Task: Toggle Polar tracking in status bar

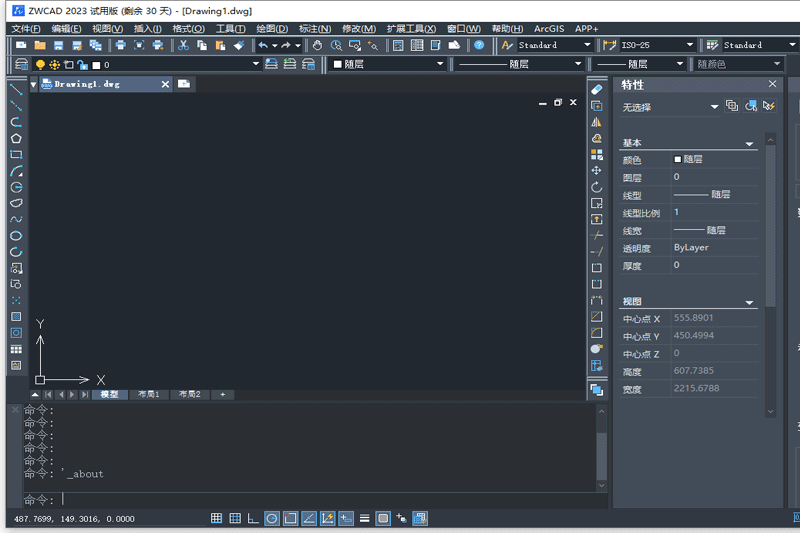Action: pyautogui.click(x=272, y=519)
